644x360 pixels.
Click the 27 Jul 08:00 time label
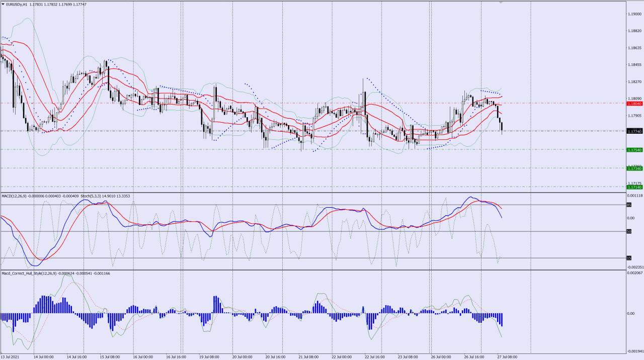point(507,357)
